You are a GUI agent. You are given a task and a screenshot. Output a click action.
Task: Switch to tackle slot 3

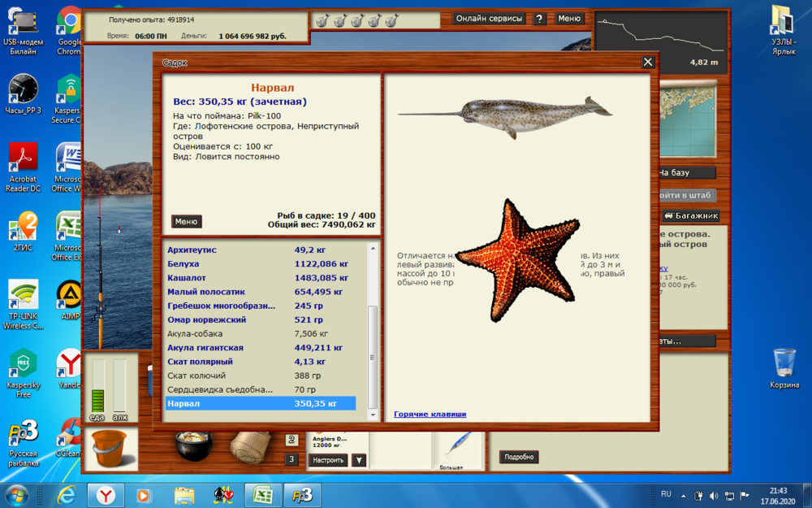(x=292, y=459)
